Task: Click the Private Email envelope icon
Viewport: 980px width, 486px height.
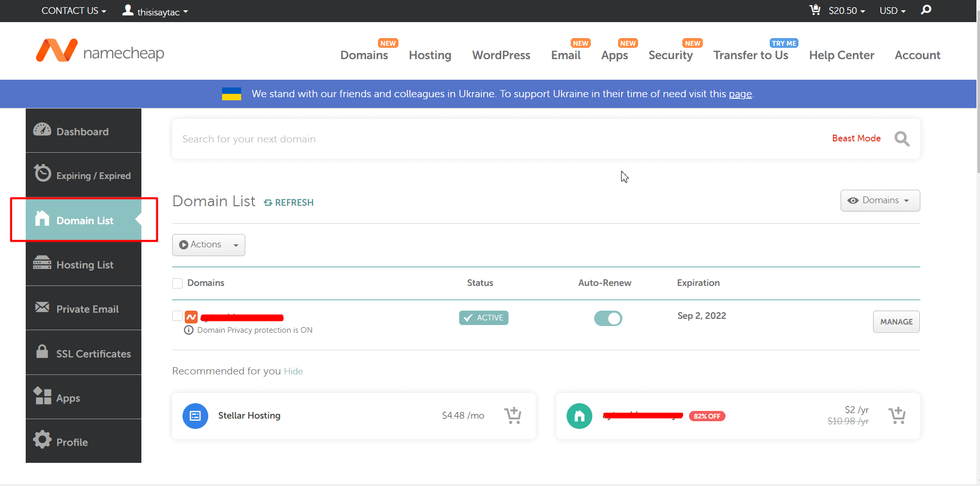Action: [42, 307]
